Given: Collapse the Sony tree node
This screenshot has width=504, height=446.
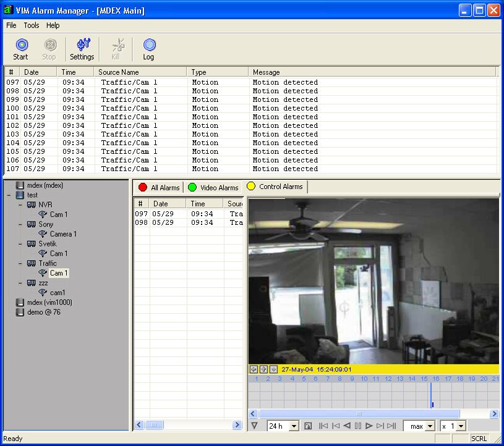Looking at the screenshot, I should pyautogui.click(x=20, y=224).
